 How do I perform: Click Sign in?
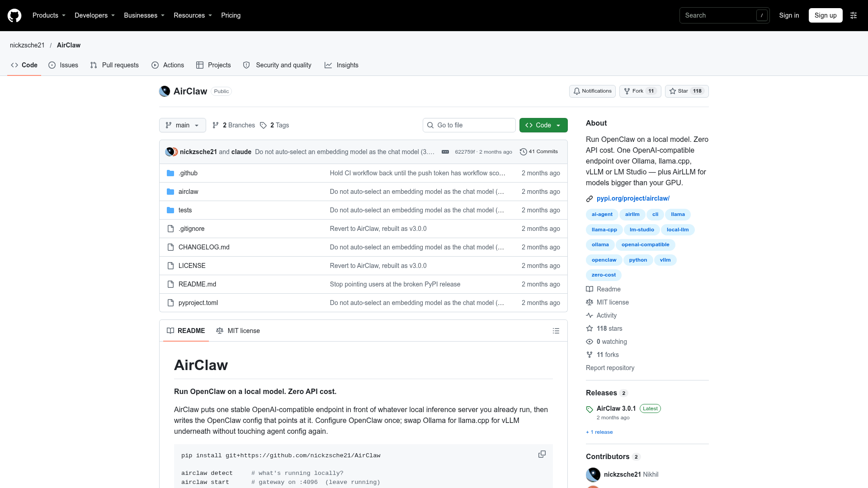pos(789,15)
